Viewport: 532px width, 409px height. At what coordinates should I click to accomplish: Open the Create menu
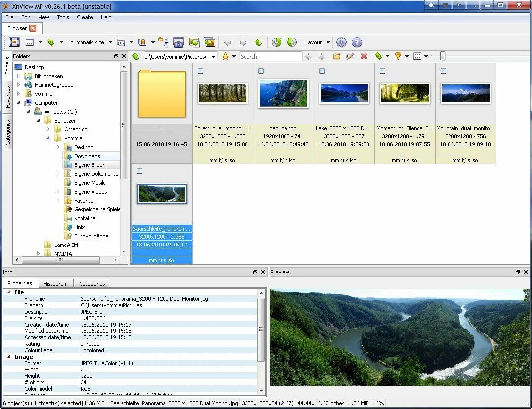(85, 17)
